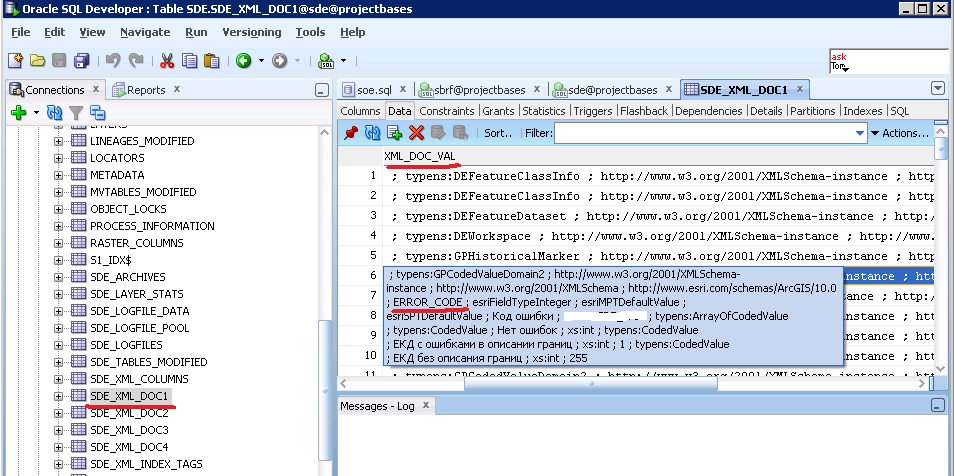Select the PROCESS_INFORMATION table
The width and height of the screenshot is (954, 476).
click(152, 226)
